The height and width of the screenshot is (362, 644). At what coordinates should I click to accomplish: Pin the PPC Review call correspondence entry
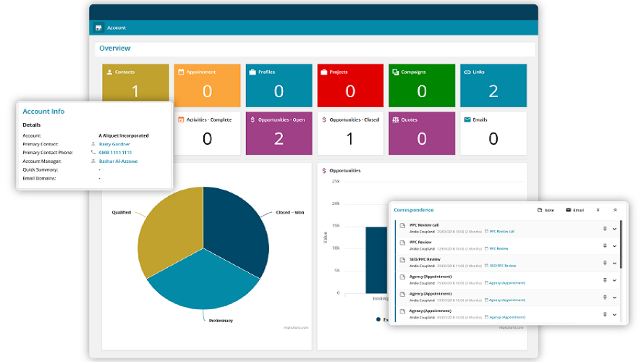pyautogui.click(x=605, y=229)
